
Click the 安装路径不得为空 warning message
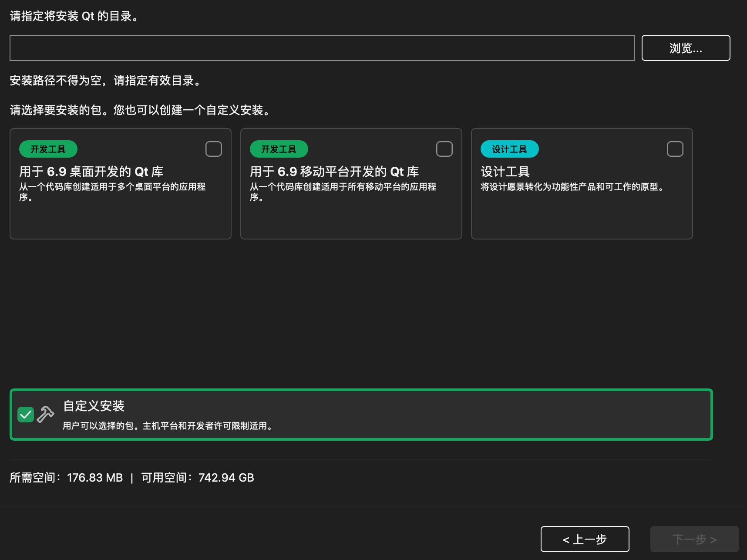click(107, 81)
